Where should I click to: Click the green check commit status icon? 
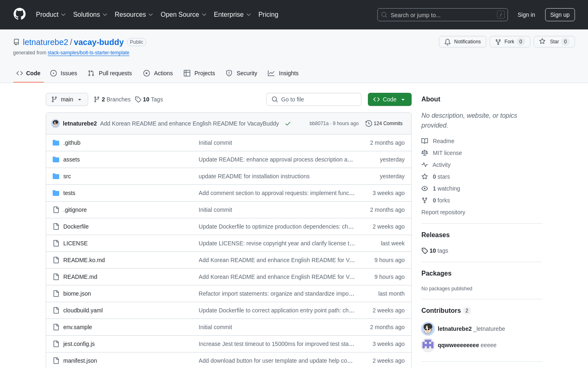pos(288,123)
